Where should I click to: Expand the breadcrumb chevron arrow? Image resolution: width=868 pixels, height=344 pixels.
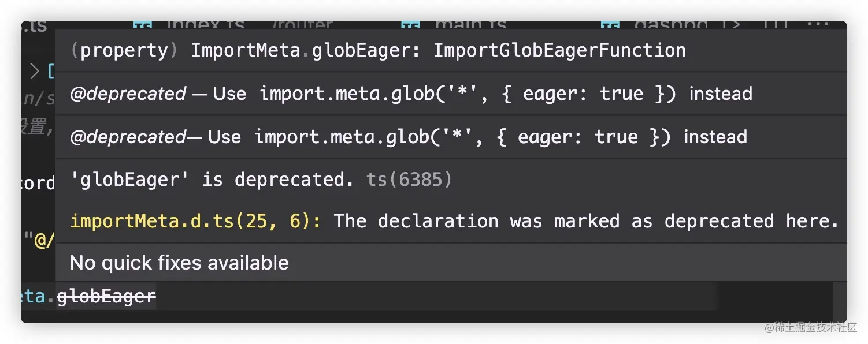(35, 71)
